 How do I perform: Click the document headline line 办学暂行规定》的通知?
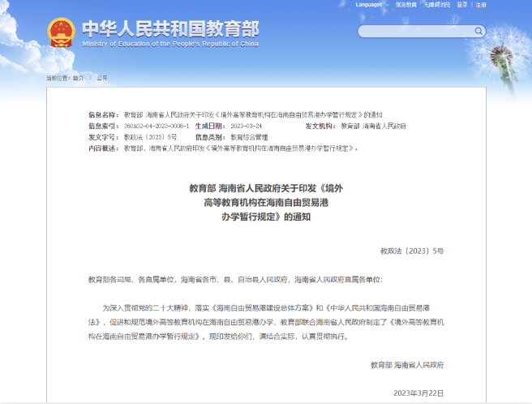pos(266,217)
